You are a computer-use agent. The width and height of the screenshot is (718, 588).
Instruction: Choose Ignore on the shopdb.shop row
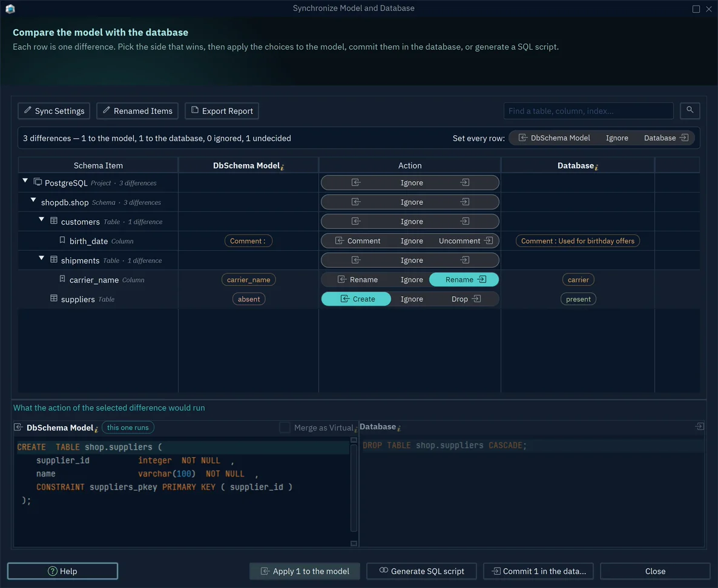412,202
